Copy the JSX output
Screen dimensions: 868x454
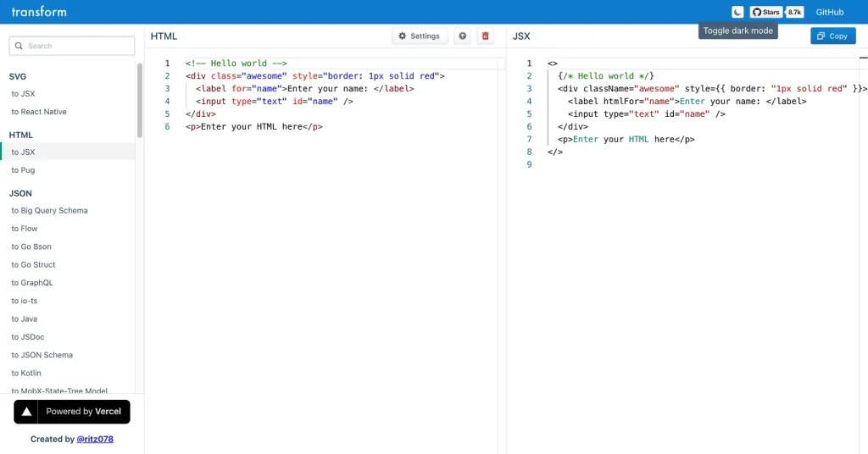(833, 36)
